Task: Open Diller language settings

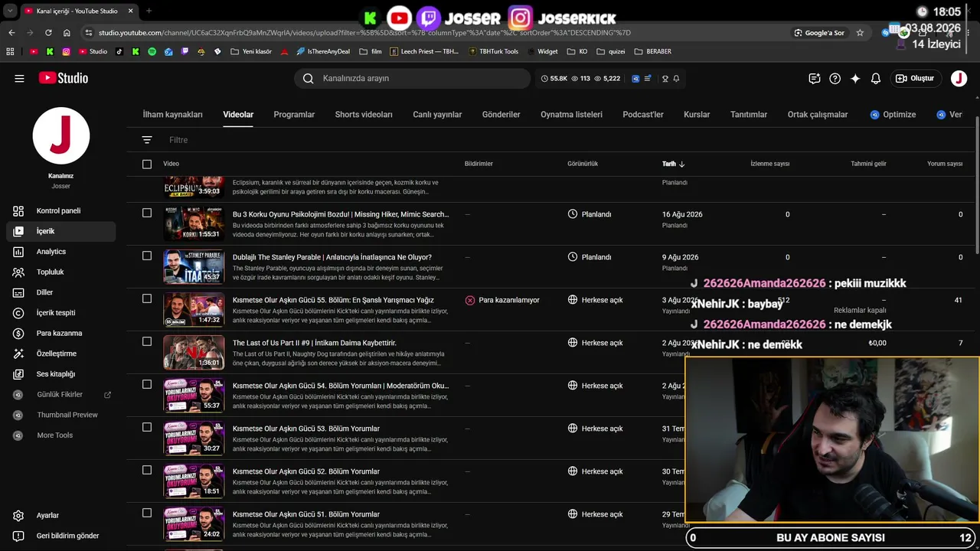Action: click(44, 292)
